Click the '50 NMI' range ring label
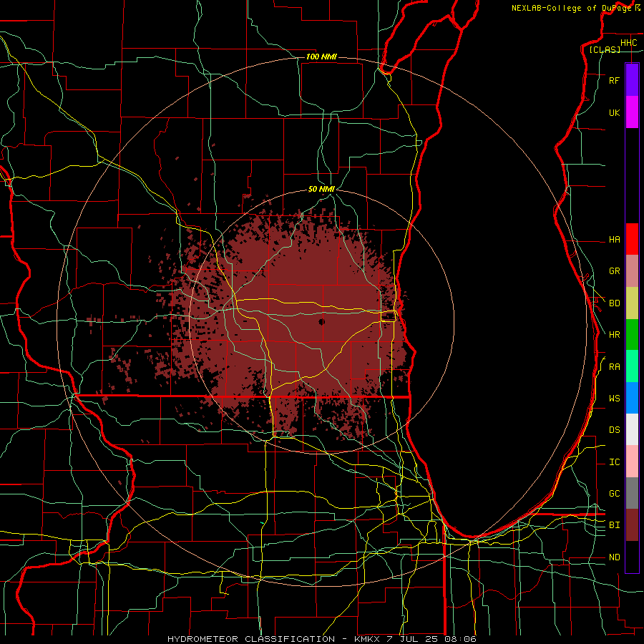The width and height of the screenshot is (644, 644). [x=321, y=190]
